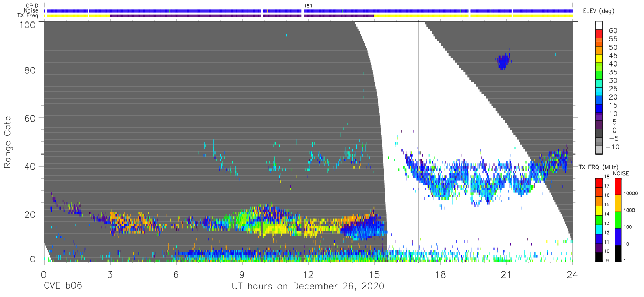
Task: Click the elevation colorbar label '−10'
Action: pos(612,147)
